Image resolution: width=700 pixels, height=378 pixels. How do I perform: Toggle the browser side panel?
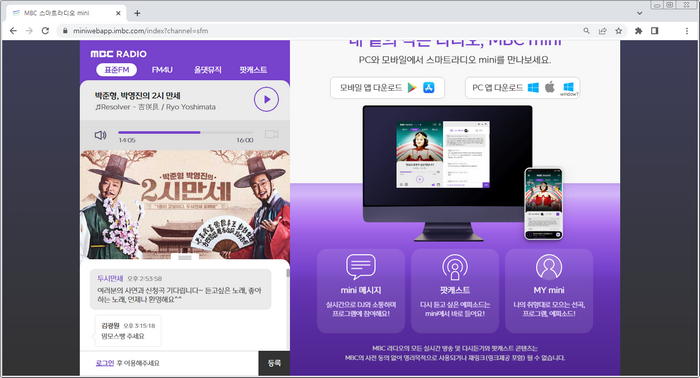tap(654, 31)
